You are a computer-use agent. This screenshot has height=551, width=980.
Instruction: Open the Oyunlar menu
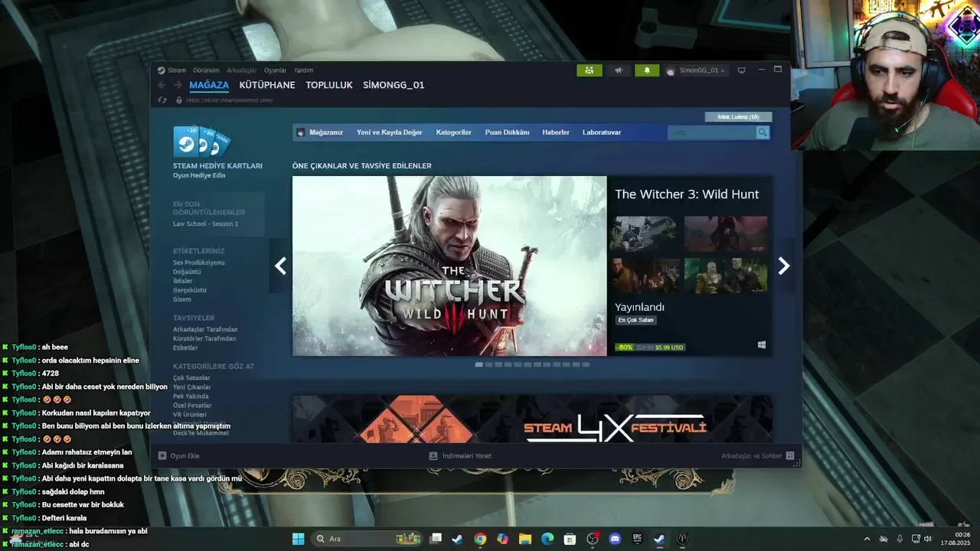(x=275, y=70)
